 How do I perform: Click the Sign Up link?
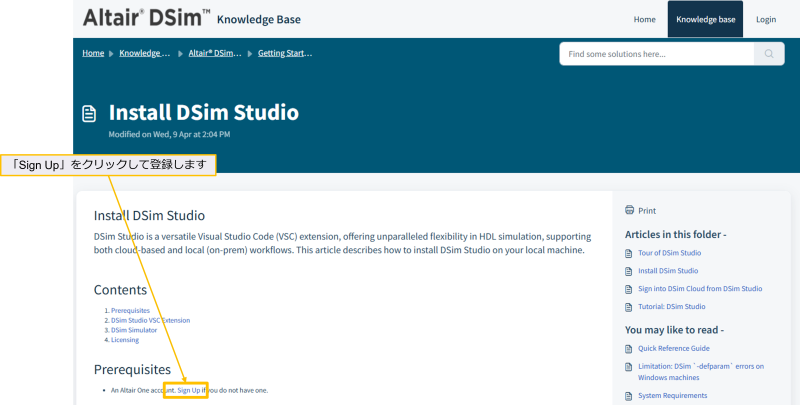188,390
